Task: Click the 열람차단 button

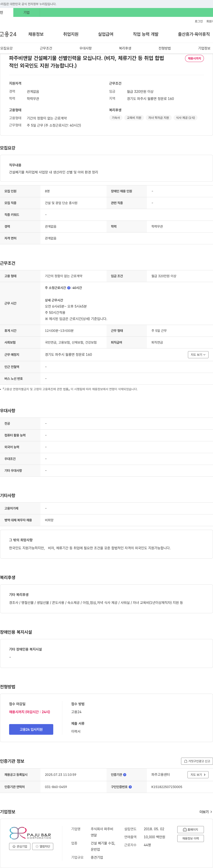Action: coord(43,846)
